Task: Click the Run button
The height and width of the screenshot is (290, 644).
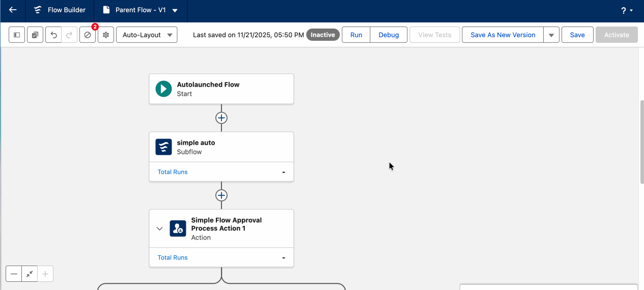Action: (356, 35)
